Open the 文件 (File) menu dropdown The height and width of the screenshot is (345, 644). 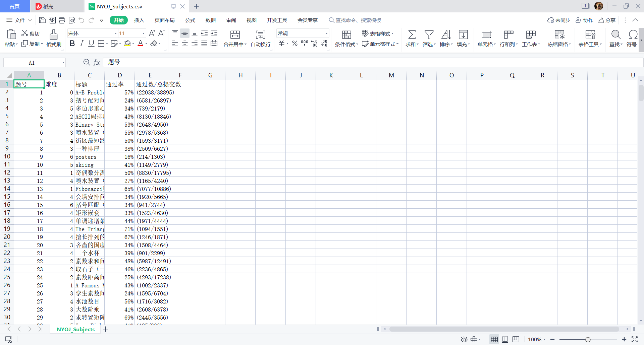pyautogui.click(x=19, y=20)
